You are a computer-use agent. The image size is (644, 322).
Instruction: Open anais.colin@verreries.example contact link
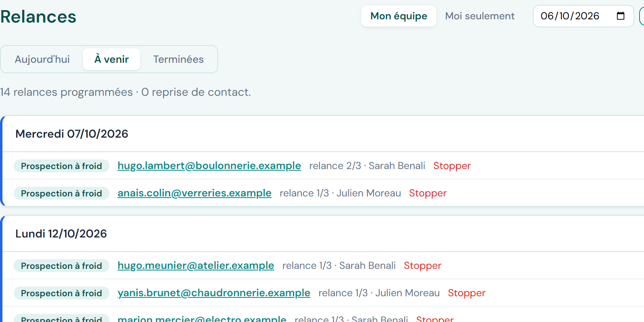(x=194, y=193)
